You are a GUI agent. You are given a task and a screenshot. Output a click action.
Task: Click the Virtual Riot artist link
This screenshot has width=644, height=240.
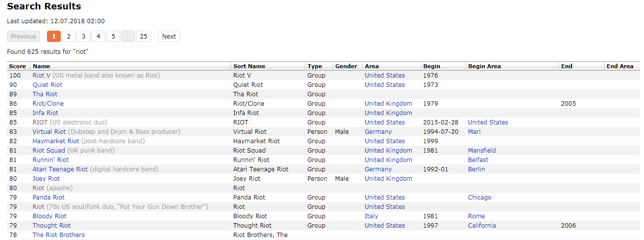[49, 132]
